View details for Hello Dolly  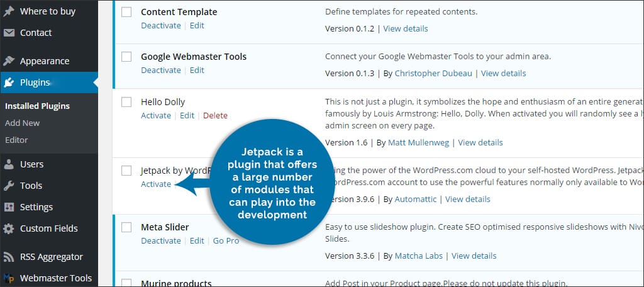(480, 142)
